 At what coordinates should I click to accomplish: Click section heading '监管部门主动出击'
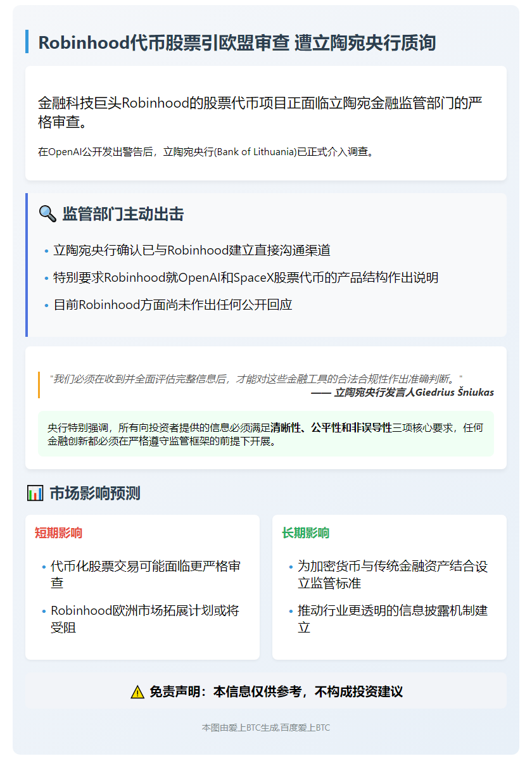[123, 215]
